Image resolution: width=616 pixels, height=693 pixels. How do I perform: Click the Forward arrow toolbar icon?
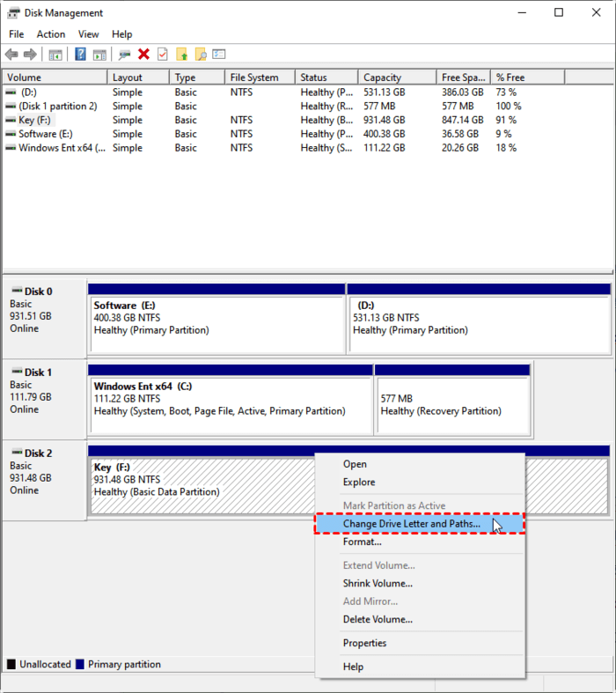[31, 55]
